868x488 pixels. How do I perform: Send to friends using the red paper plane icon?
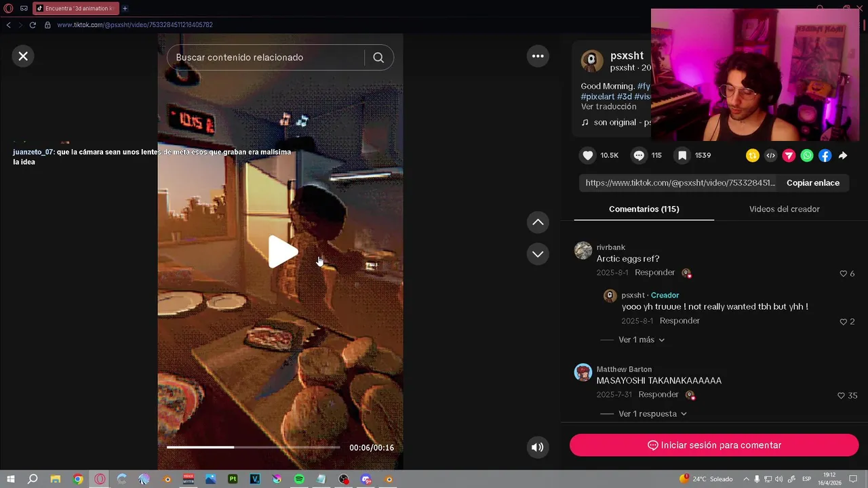789,155
